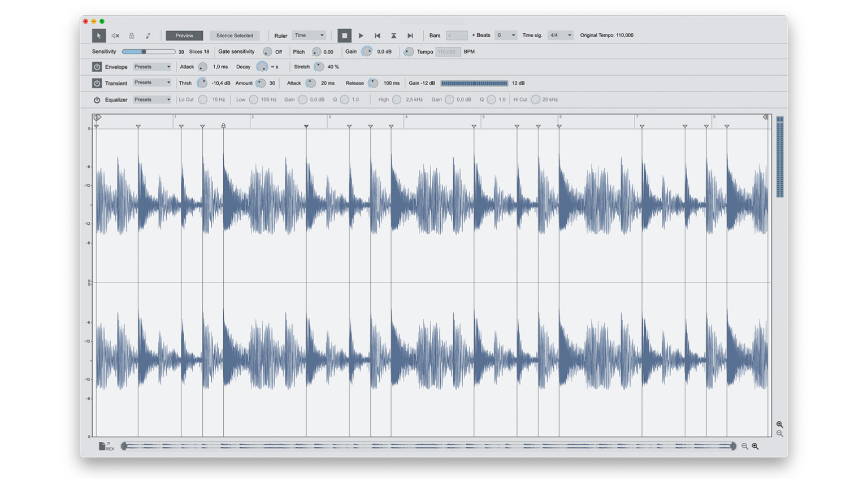Select the arrow selection tool
868x479 pixels.
pyautogui.click(x=98, y=35)
